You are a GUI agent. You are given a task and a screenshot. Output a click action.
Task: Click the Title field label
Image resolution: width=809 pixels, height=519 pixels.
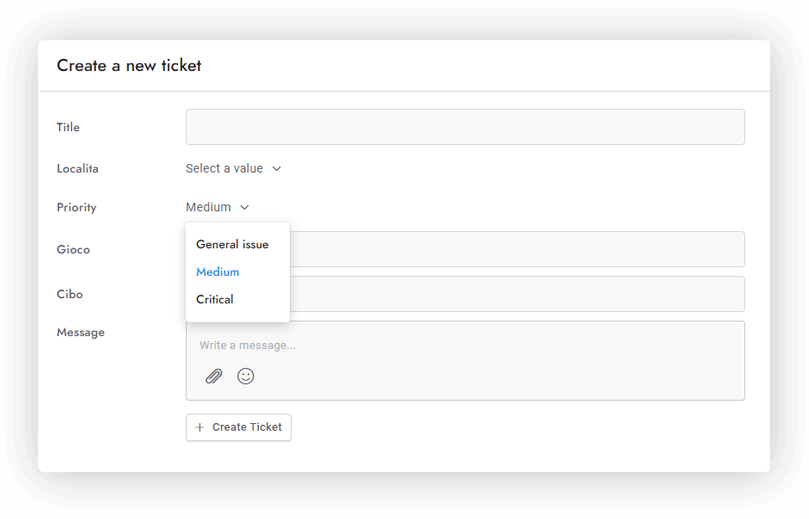coord(68,127)
